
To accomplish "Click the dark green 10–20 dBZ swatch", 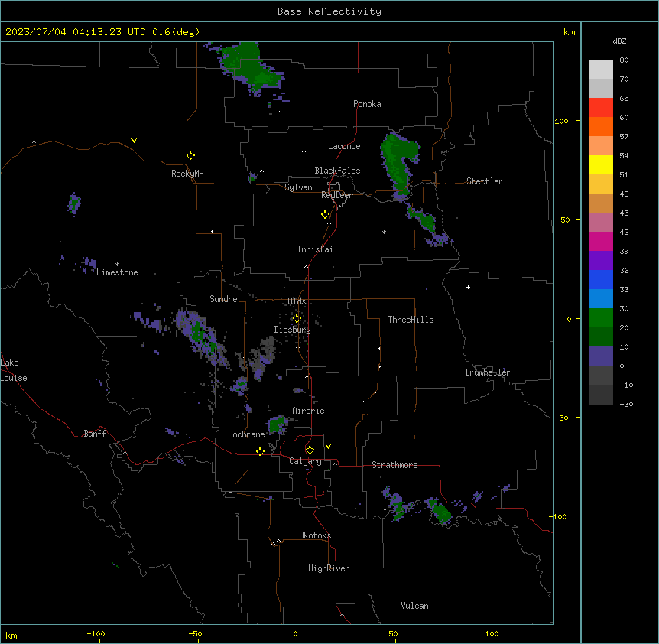I will [x=601, y=337].
